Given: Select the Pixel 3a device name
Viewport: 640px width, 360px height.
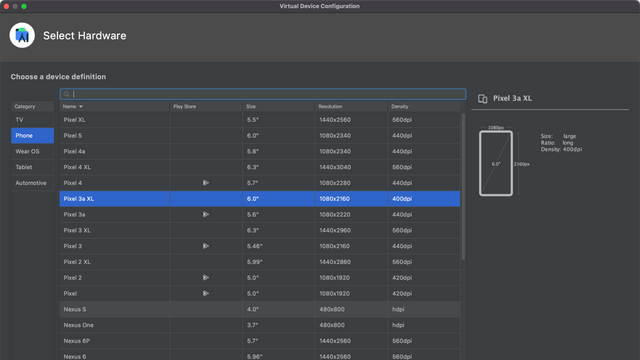Looking at the screenshot, I should (74, 214).
